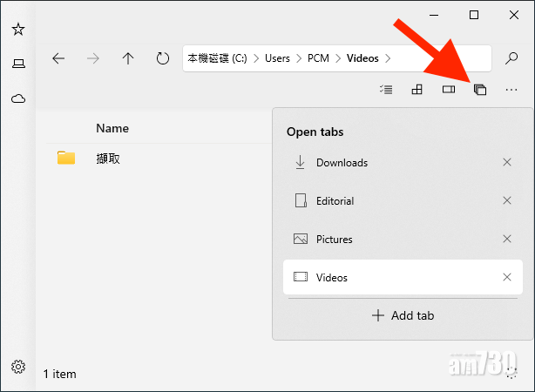Go up one folder level
The width and height of the screenshot is (535, 392).
tap(128, 58)
